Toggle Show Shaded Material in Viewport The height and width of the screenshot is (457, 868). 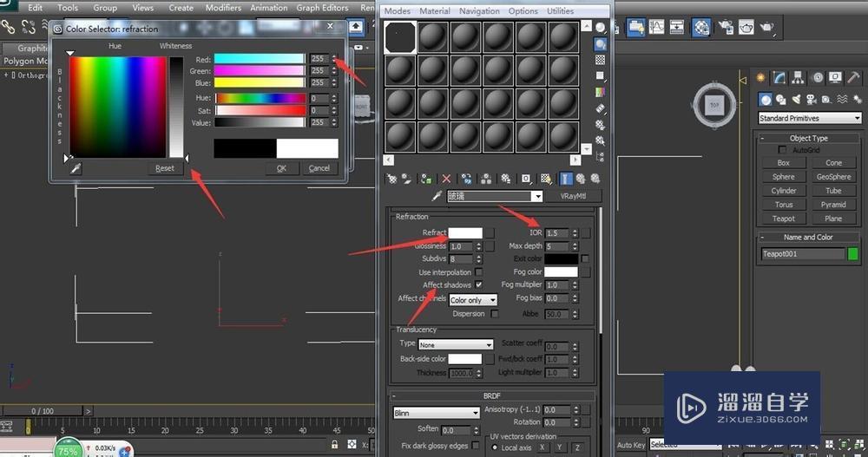coord(546,179)
